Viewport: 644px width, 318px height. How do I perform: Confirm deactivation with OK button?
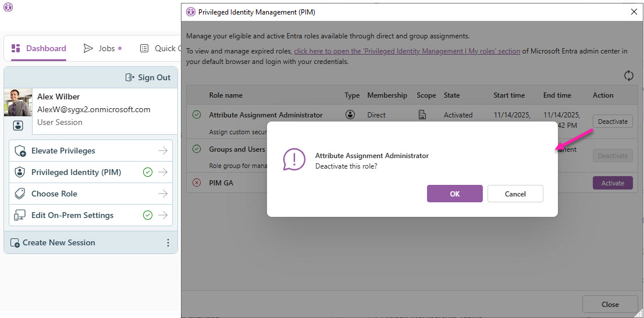click(454, 194)
